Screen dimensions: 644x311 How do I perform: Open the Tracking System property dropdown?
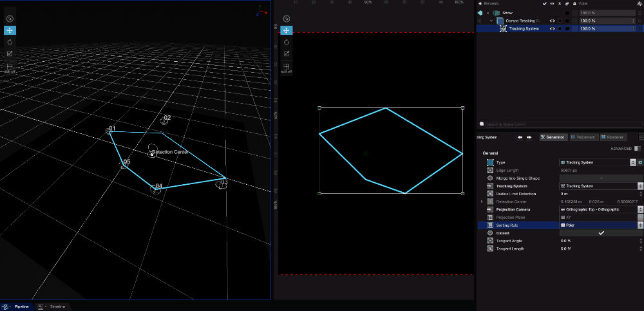(601, 185)
